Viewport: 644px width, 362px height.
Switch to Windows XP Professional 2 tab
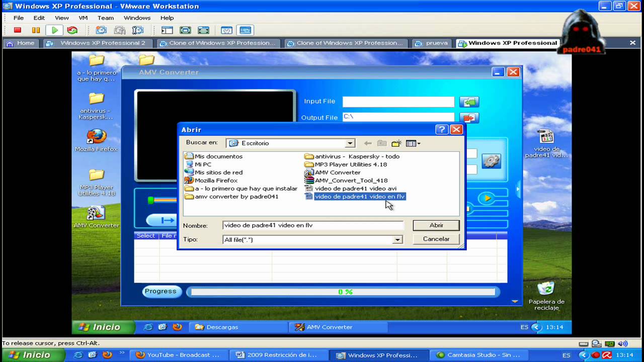98,43
